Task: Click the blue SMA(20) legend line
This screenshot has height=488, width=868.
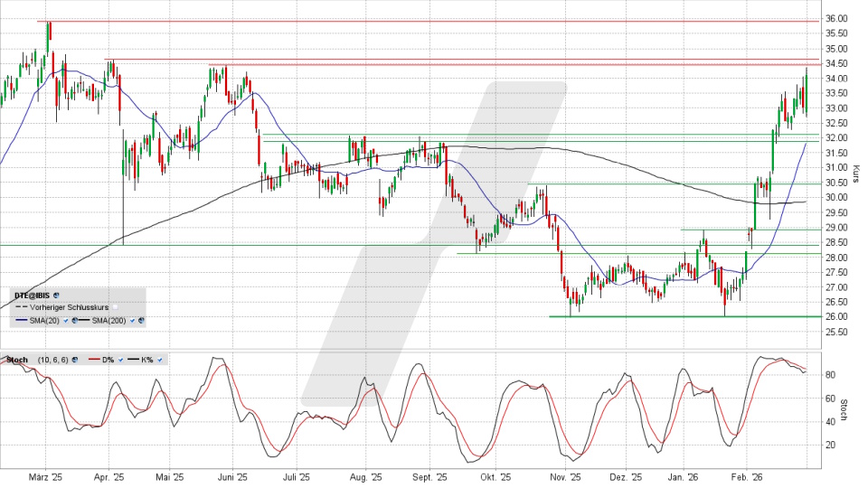Action: (x=22, y=321)
